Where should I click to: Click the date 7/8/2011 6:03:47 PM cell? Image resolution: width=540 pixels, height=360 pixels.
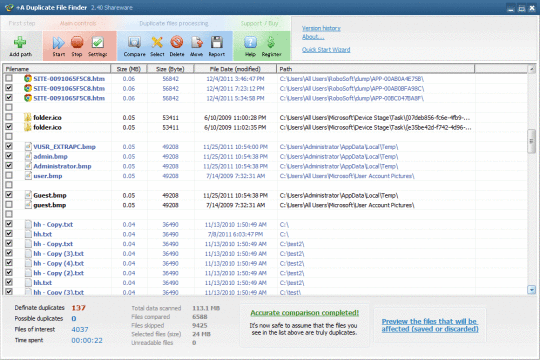click(235, 234)
